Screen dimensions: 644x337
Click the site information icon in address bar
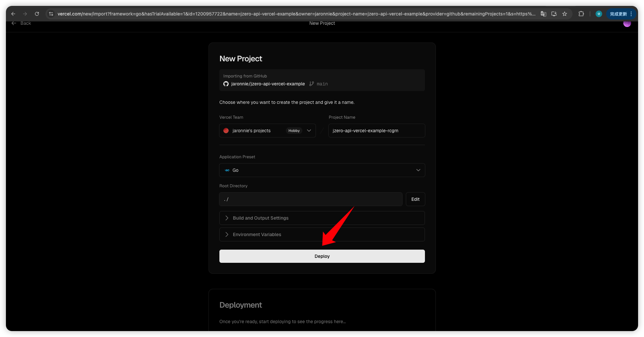[51, 14]
